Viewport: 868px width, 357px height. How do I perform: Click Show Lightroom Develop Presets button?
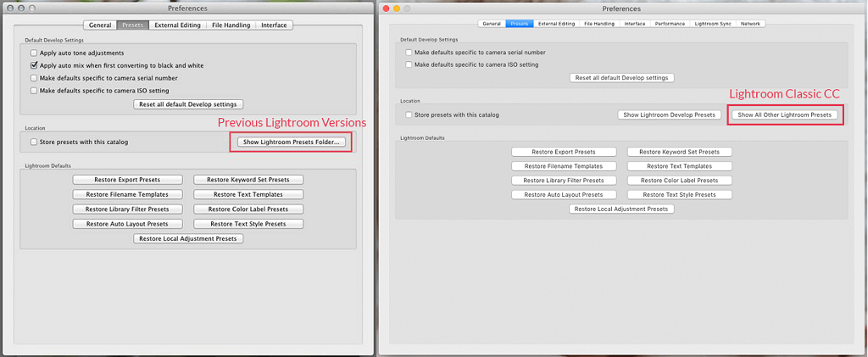tap(670, 115)
